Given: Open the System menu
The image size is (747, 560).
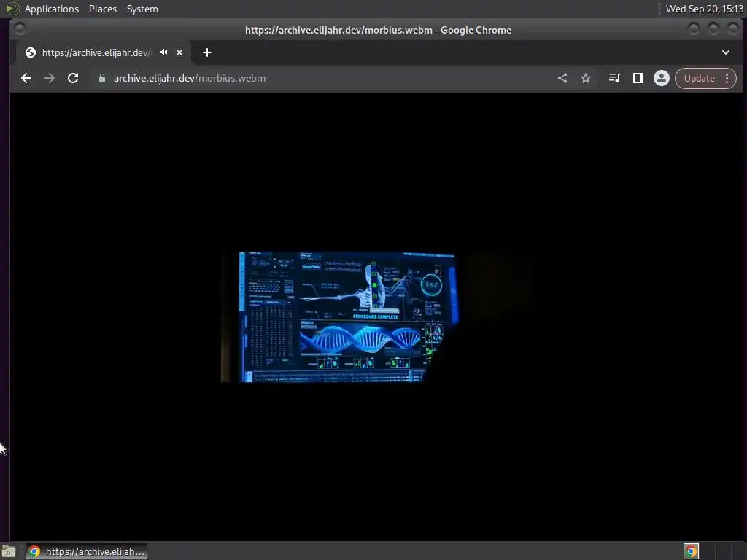Looking at the screenshot, I should (142, 9).
